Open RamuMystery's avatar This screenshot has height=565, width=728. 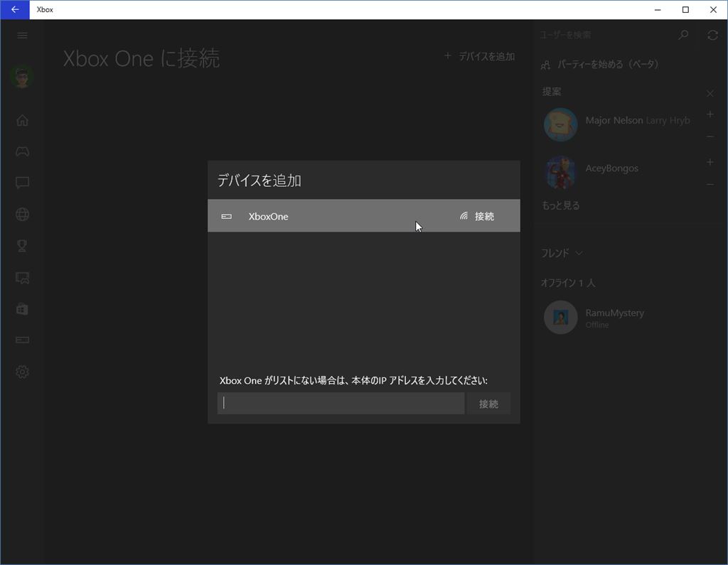point(560,318)
